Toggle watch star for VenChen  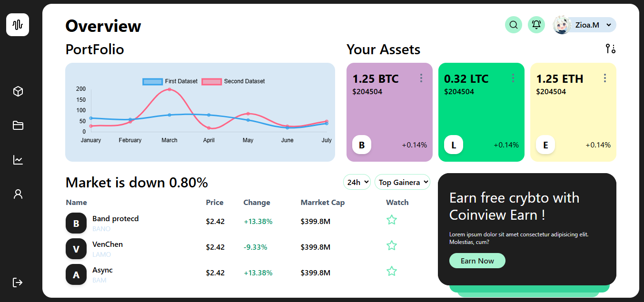coord(392,245)
